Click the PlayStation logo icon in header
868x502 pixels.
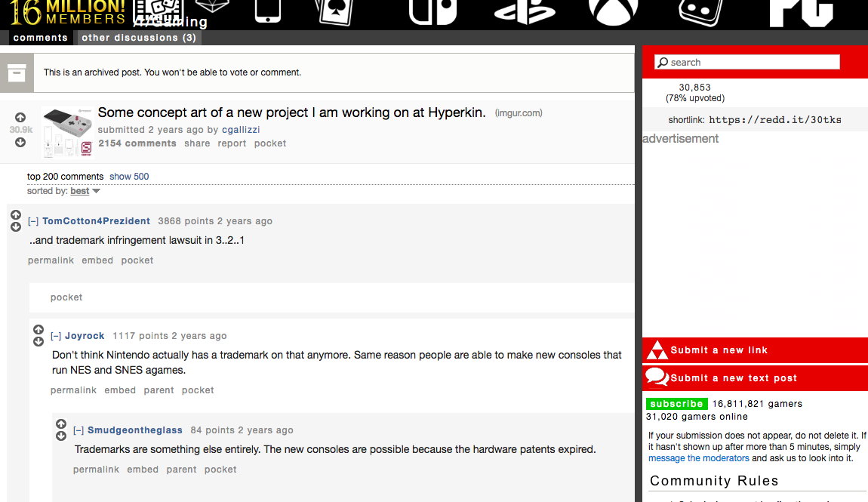point(525,13)
